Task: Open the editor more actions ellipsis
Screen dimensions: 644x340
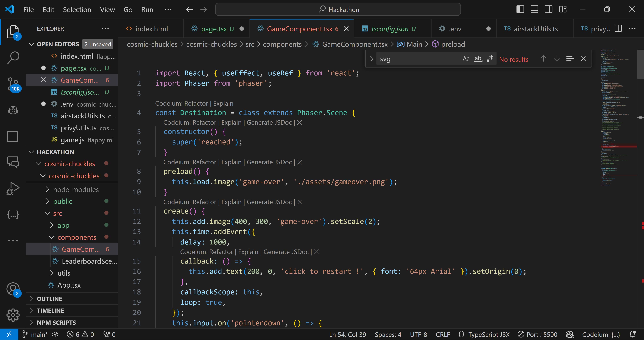Action: (x=632, y=28)
